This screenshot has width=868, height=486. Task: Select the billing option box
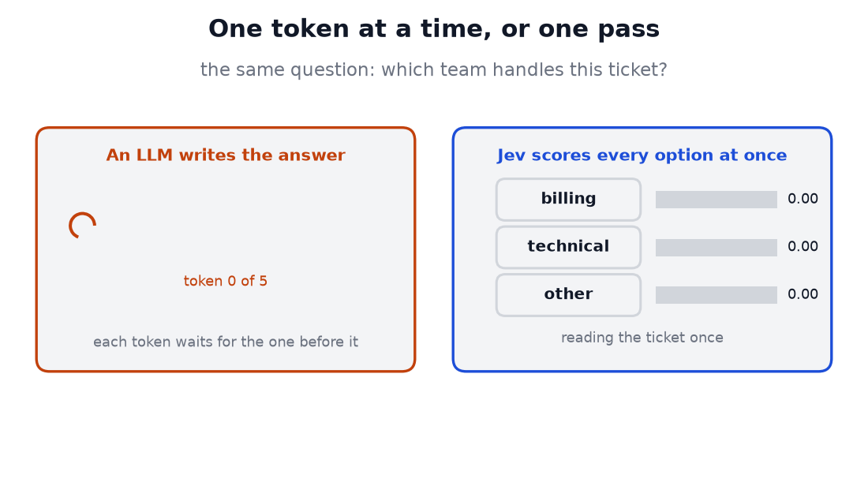click(x=568, y=200)
